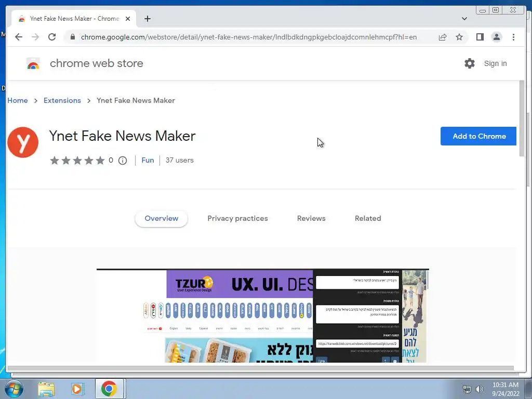Go to Home breadcrumb link
The width and height of the screenshot is (532, 399).
click(x=18, y=100)
